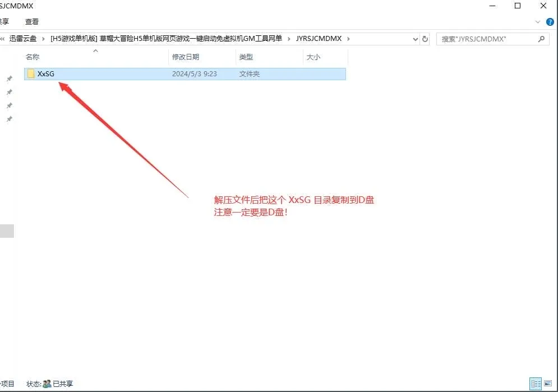Click the XxSG folder icon
Viewport: 558px width, 392px height.
[31, 73]
